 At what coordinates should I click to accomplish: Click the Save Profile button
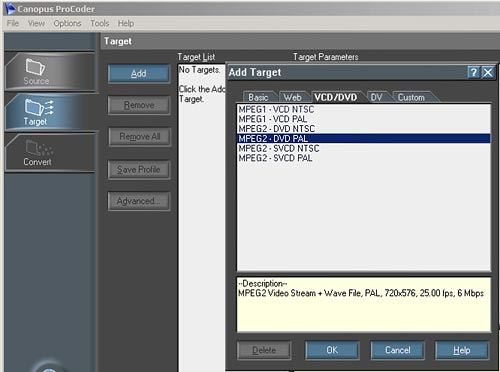(x=139, y=169)
